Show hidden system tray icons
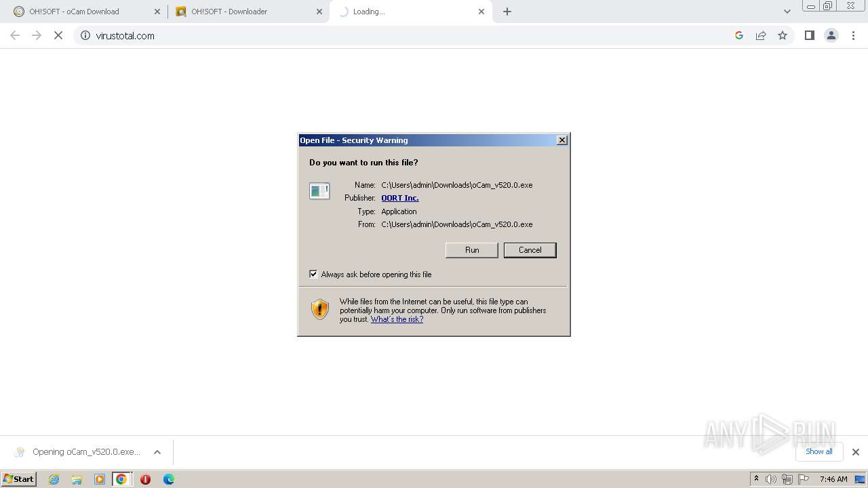Screen dimensions: 868x488 756,479
